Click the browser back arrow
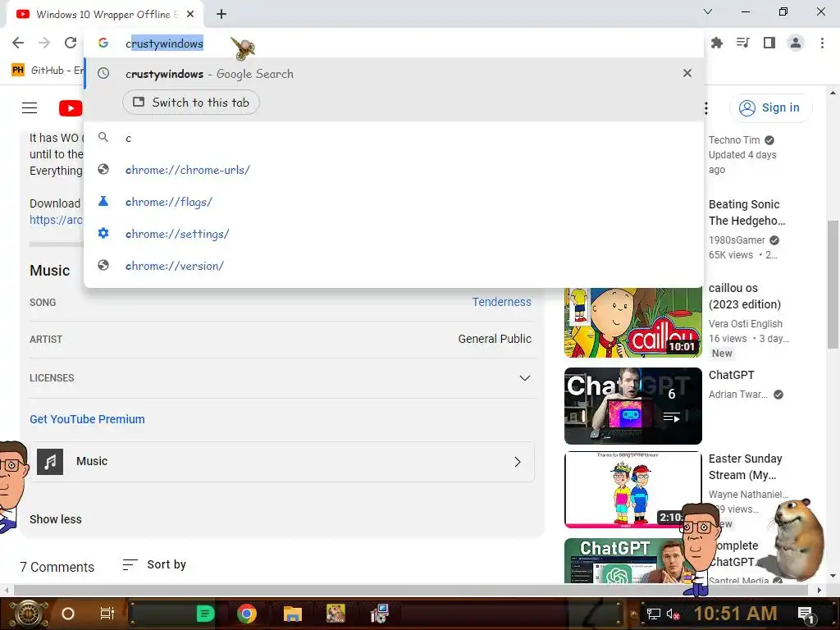Viewport: 840px width, 630px height. (x=18, y=43)
